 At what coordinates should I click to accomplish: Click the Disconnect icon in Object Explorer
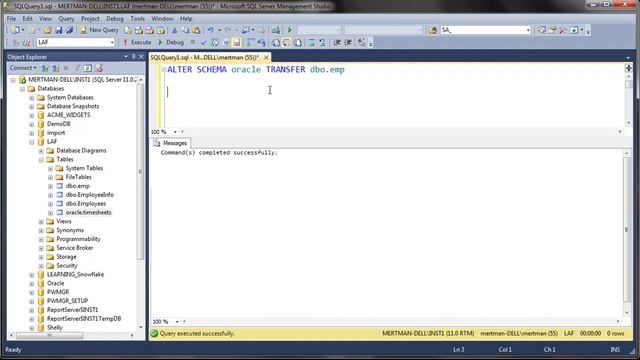coord(56,68)
